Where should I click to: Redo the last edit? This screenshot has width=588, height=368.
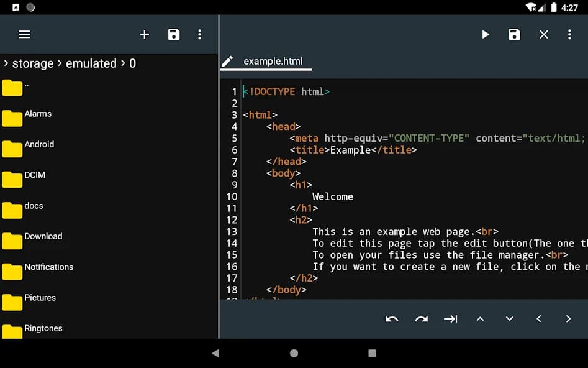tap(421, 320)
